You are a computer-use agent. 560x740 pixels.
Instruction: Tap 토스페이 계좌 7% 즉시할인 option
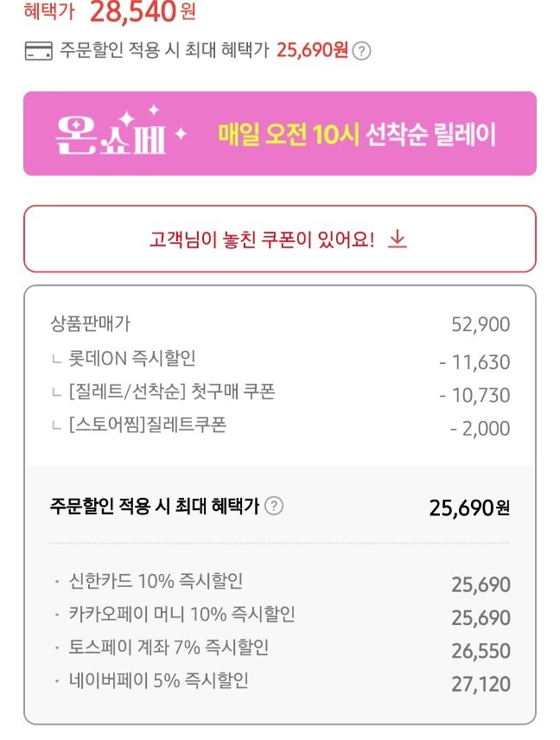pyautogui.click(x=162, y=647)
